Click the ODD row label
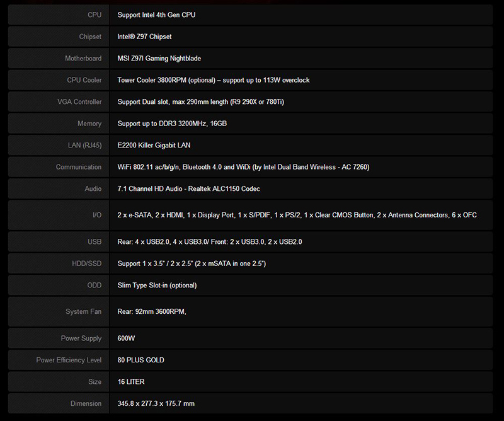 click(94, 285)
